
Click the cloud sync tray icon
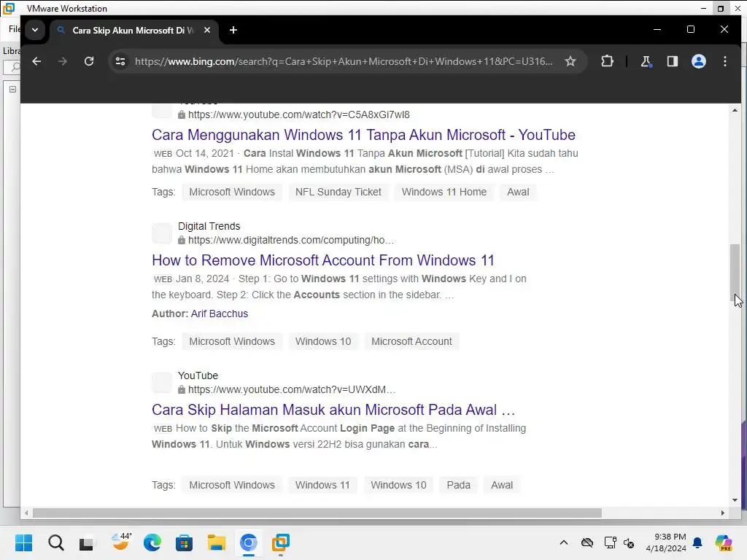click(587, 542)
